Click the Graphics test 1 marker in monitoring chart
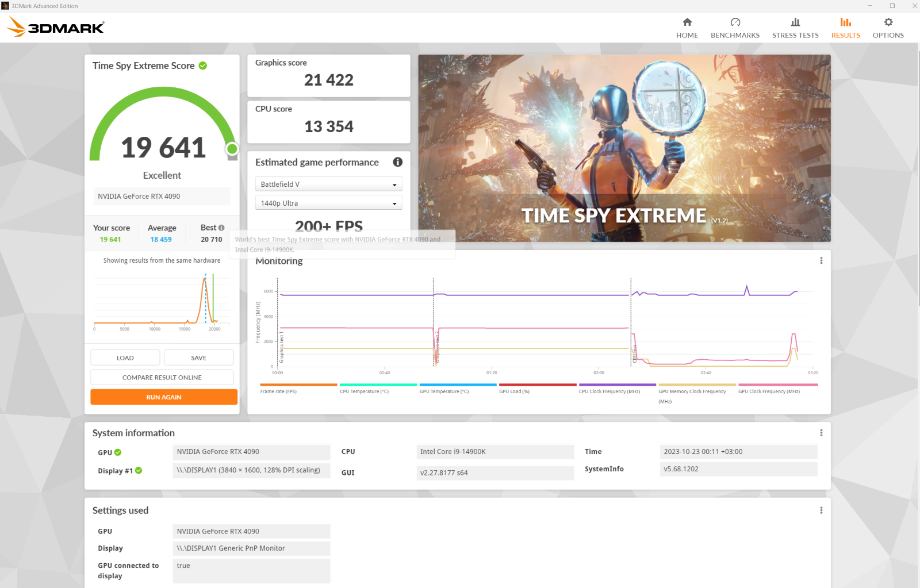 tap(281, 347)
